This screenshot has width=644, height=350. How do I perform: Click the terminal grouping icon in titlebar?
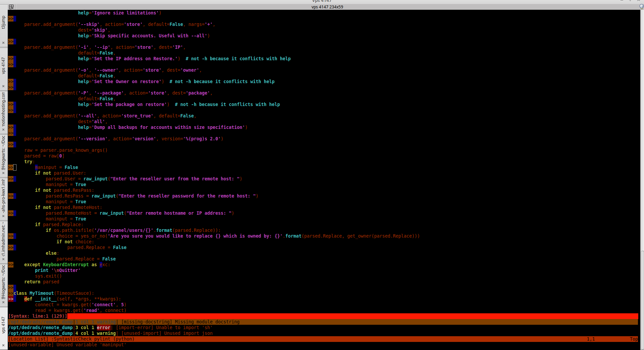pyautogui.click(x=11, y=7)
